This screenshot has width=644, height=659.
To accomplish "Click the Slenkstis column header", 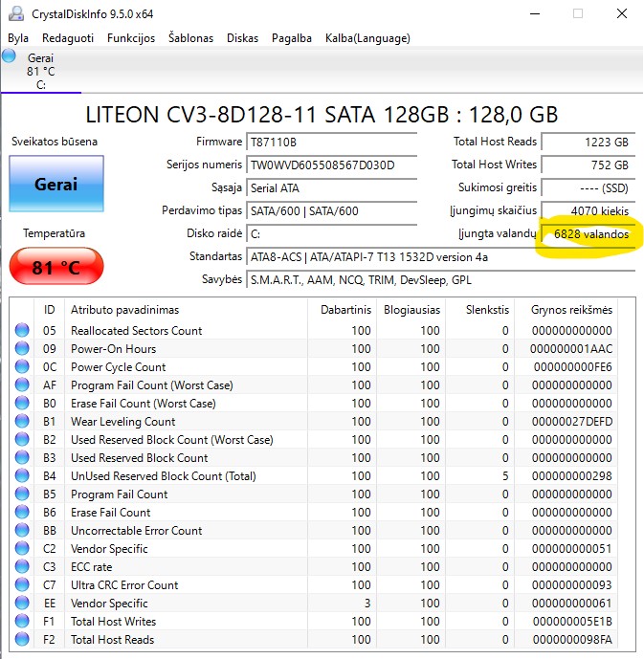I will (x=479, y=310).
